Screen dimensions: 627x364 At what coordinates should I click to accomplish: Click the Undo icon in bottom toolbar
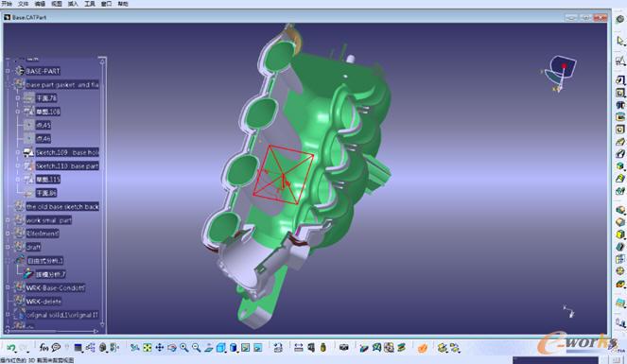[10, 348]
